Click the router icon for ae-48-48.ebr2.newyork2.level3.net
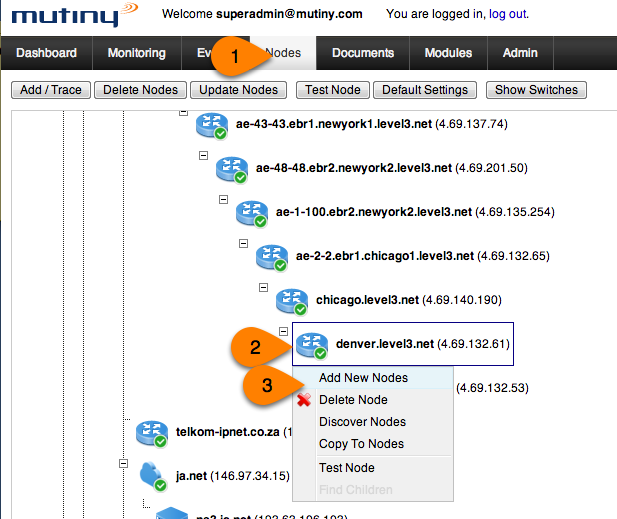617x519 pixels. 232,170
